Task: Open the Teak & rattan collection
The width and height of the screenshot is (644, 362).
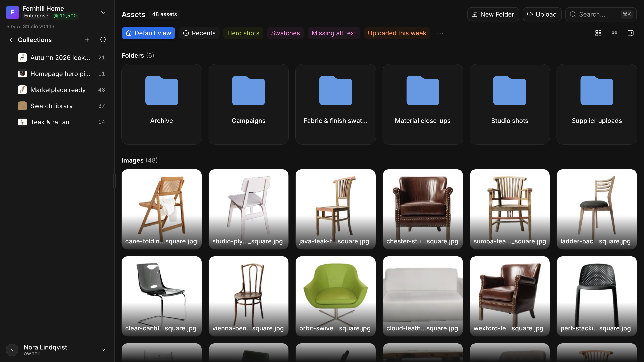Action: coord(60,122)
